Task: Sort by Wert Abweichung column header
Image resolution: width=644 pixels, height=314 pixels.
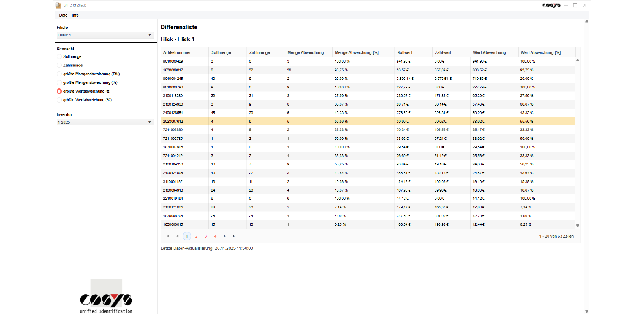Action: tap(489, 52)
